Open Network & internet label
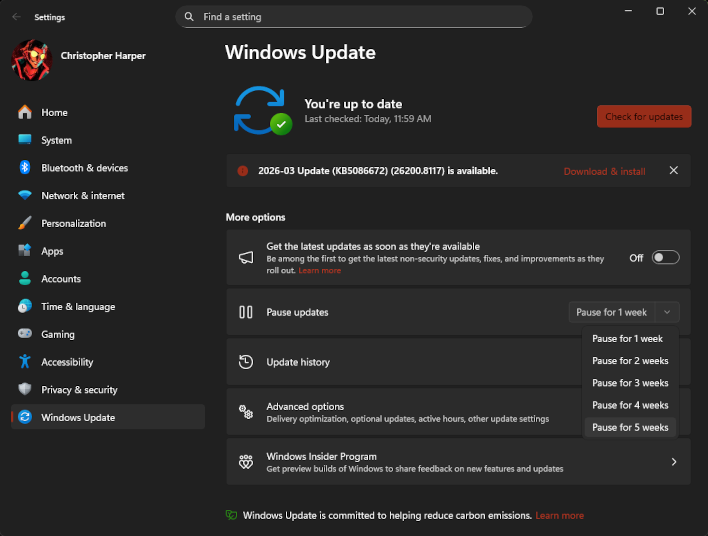708x536 pixels. [x=83, y=196]
